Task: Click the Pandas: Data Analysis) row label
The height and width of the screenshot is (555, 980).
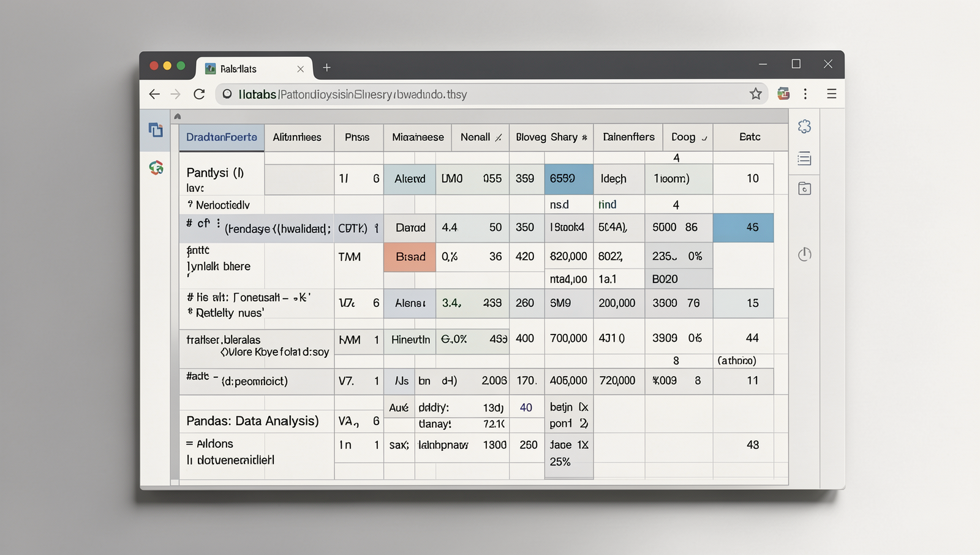Action: click(x=252, y=421)
